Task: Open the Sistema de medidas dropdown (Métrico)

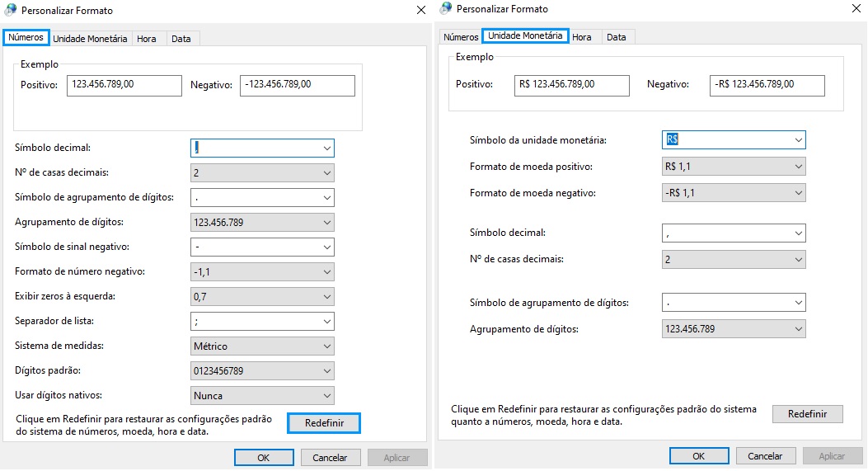Action: point(261,346)
